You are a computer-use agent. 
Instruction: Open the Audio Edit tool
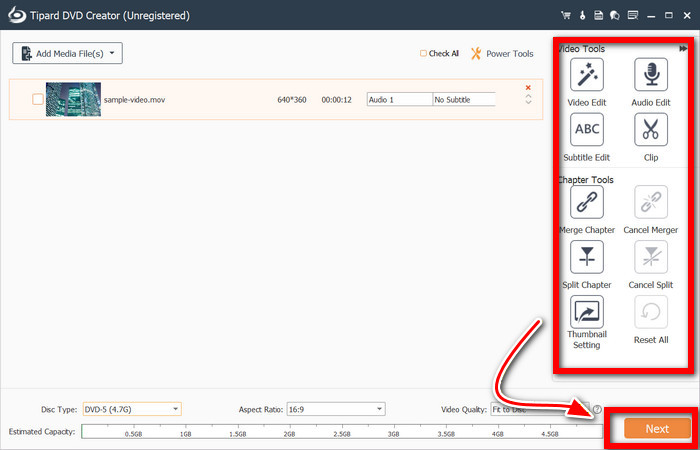[651, 76]
